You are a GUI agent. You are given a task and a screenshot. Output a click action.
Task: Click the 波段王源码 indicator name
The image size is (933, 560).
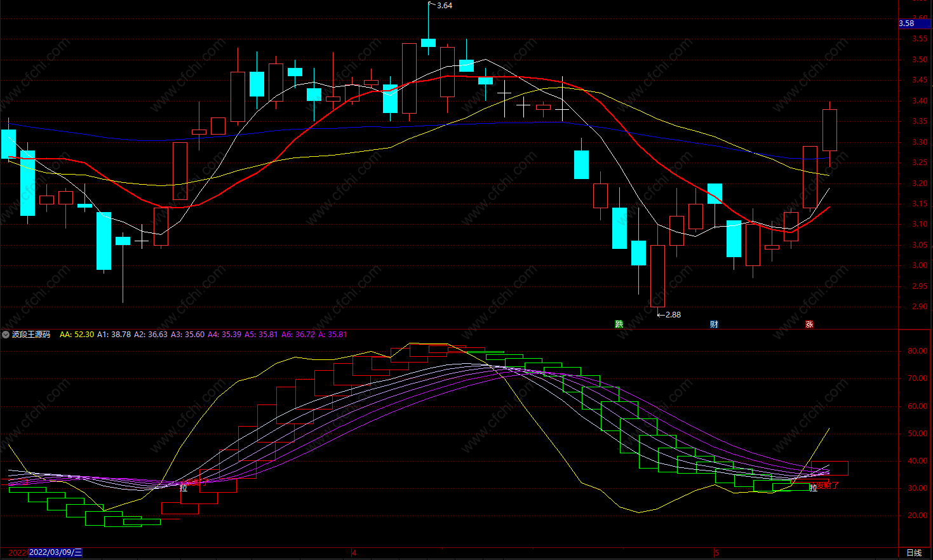[x=31, y=335]
